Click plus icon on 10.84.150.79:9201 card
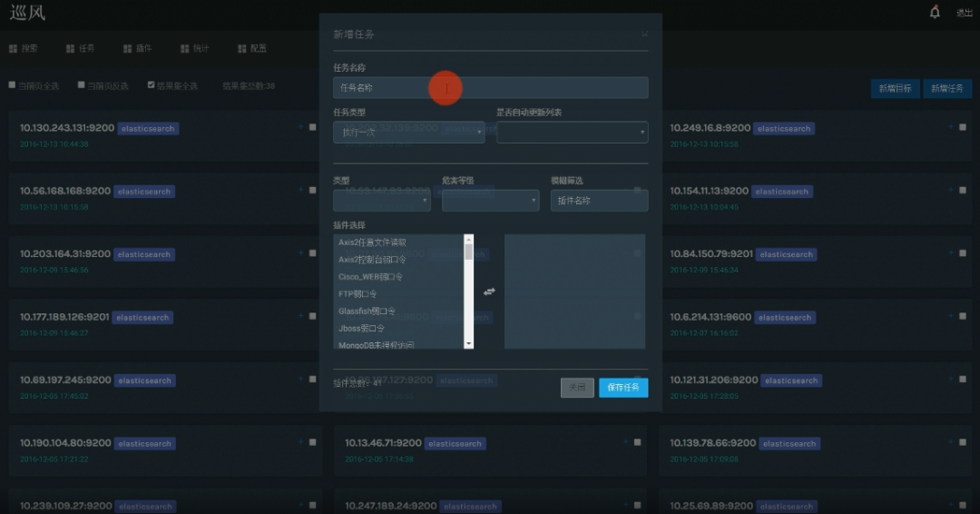This screenshot has width=980, height=514. (951, 253)
